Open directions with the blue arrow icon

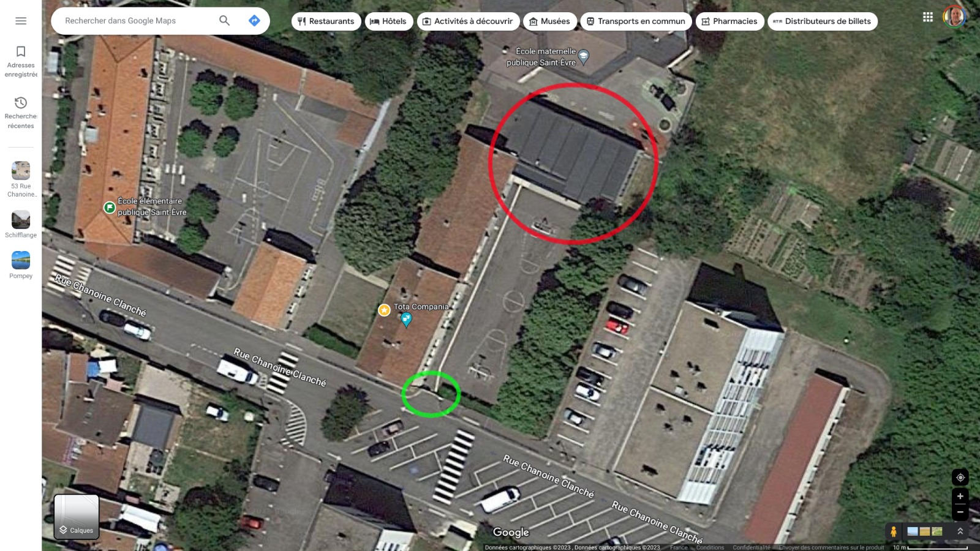(x=254, y=21)
